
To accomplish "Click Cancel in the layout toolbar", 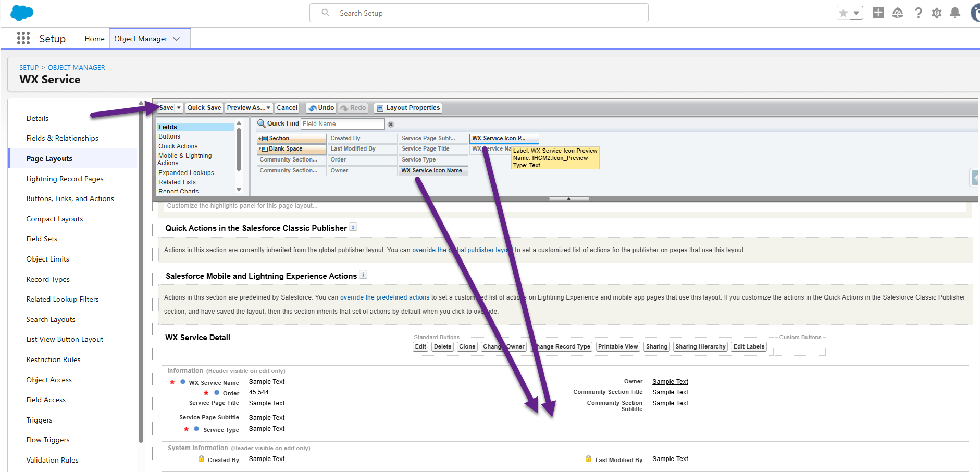I will pyautogui.click(x=287, y=108).
